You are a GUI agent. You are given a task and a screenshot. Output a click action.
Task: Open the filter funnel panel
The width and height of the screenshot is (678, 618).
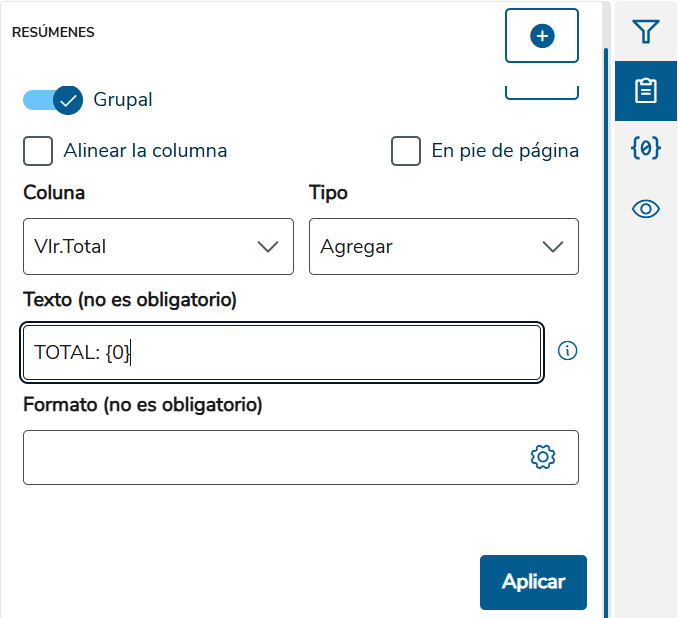coord(646,32)
